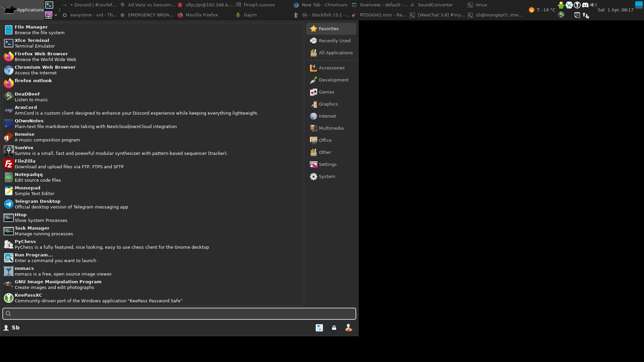
Task: Open the weather T: -14 °C panel plugin
Action: [542, 10]
